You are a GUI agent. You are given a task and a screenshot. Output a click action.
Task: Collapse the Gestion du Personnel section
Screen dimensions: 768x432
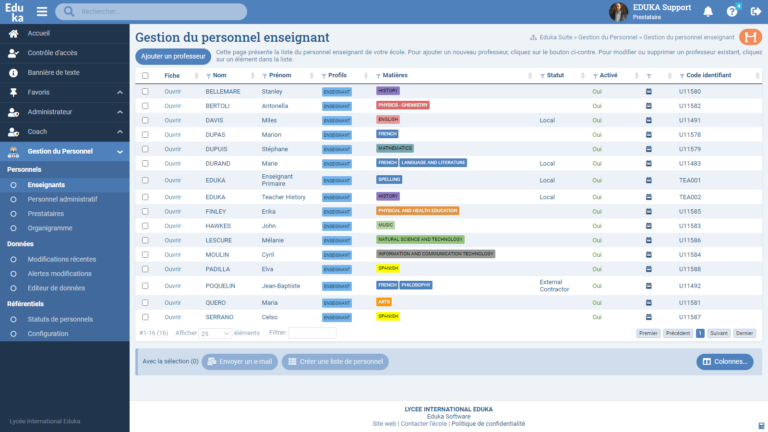point(120,152)
